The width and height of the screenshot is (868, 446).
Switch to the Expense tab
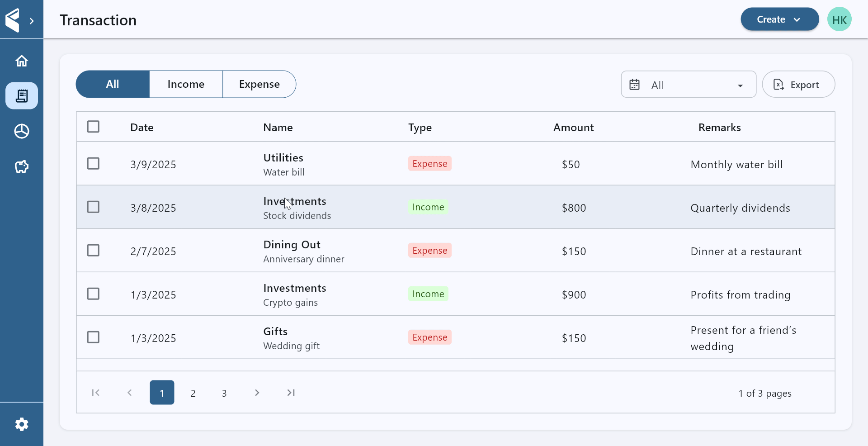(259, 84)
